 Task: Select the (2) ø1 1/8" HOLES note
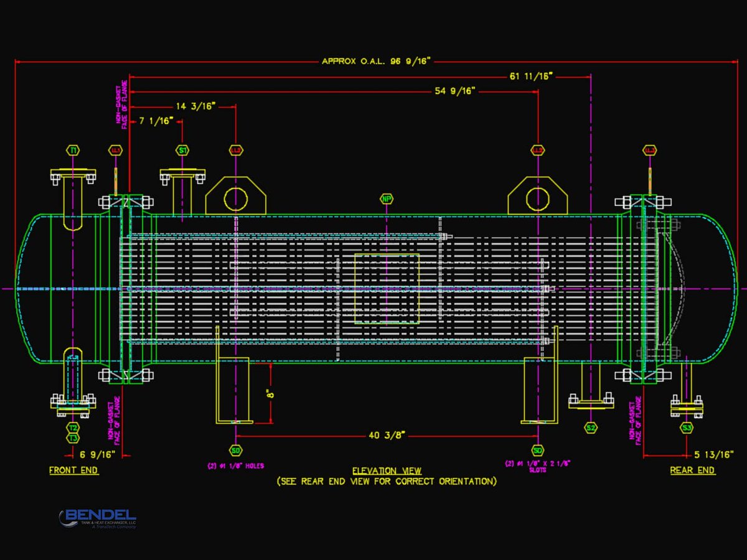[235, 466]
